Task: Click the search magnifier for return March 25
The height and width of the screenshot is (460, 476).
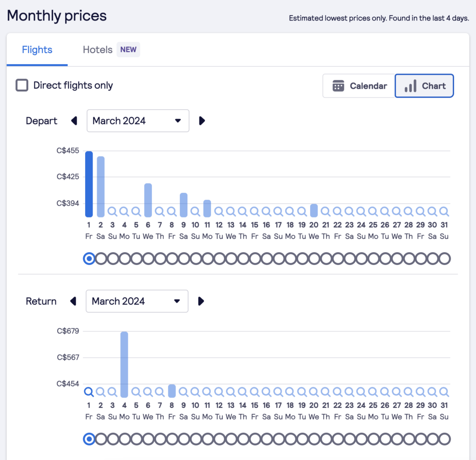Action: [x=373, y=392]
